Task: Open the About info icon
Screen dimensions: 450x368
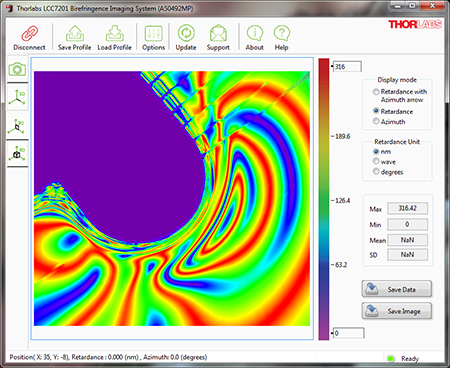Action: [255, 33]
